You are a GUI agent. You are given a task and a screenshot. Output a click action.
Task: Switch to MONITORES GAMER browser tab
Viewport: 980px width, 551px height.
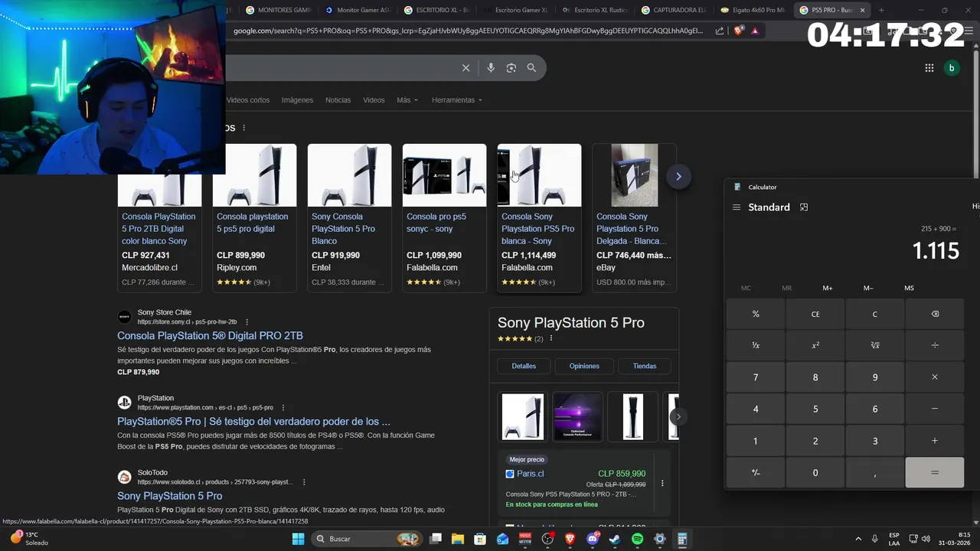click(279, 10)
